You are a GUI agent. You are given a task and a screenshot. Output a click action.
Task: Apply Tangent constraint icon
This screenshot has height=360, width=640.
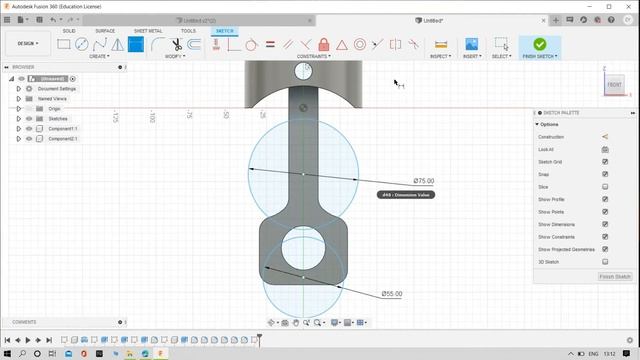252,44
